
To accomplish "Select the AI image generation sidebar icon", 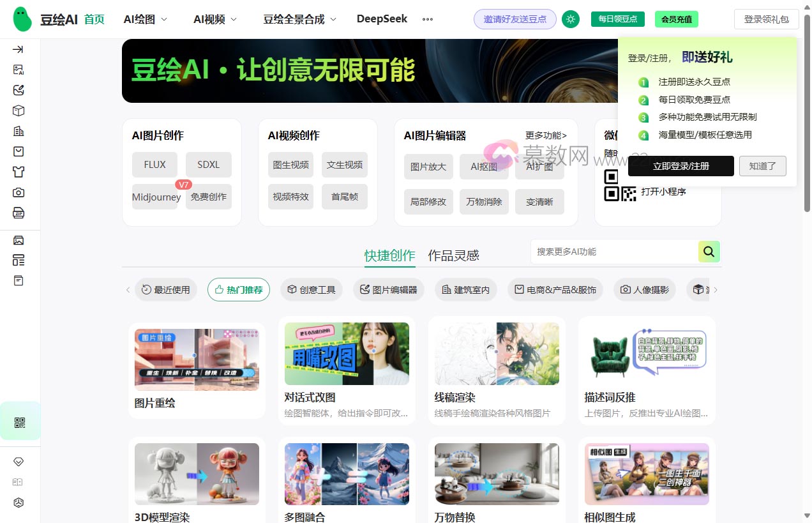I will pyautogui.click(x=19, y=70).
